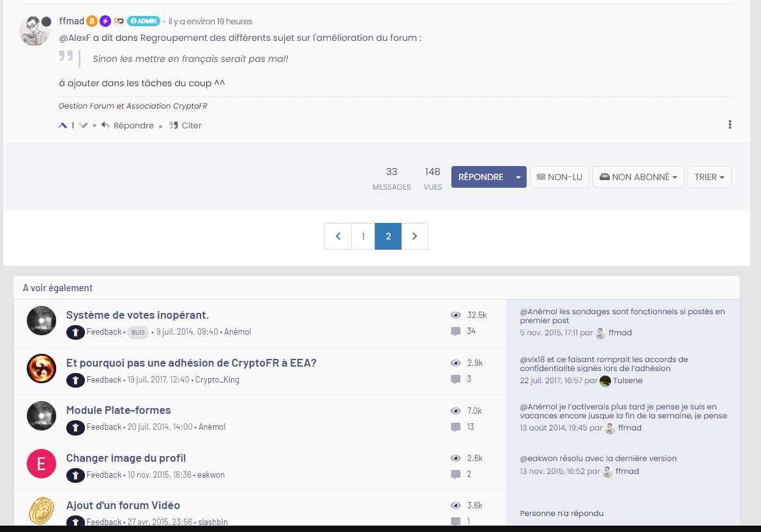
Task: Mark the topic as NON-LU
Action: point(559,177)
